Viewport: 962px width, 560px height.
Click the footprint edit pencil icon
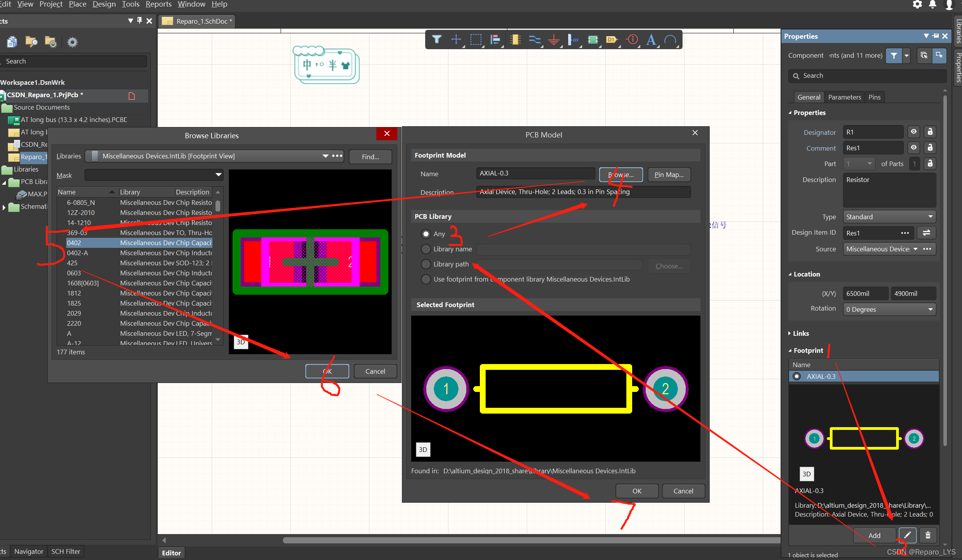pos(907,535)
